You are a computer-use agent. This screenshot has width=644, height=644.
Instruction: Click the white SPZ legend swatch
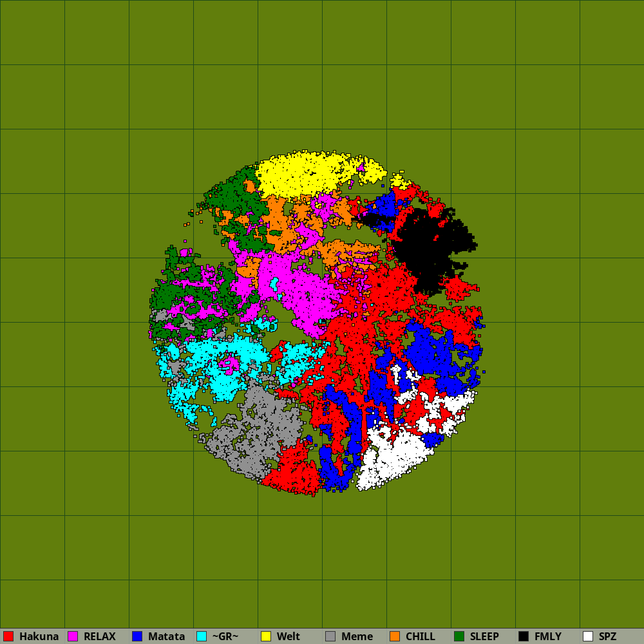(x=588, y=636)
